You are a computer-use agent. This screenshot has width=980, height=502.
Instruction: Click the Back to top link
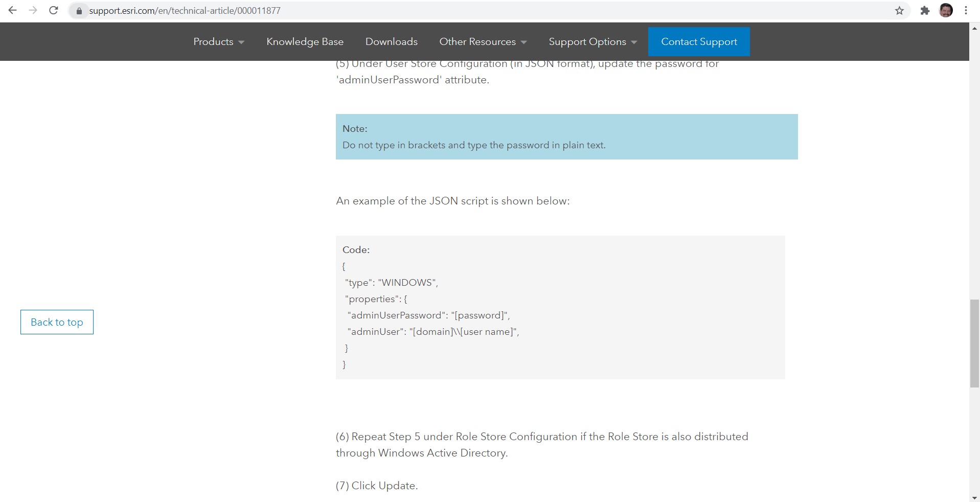pos(56,322)
